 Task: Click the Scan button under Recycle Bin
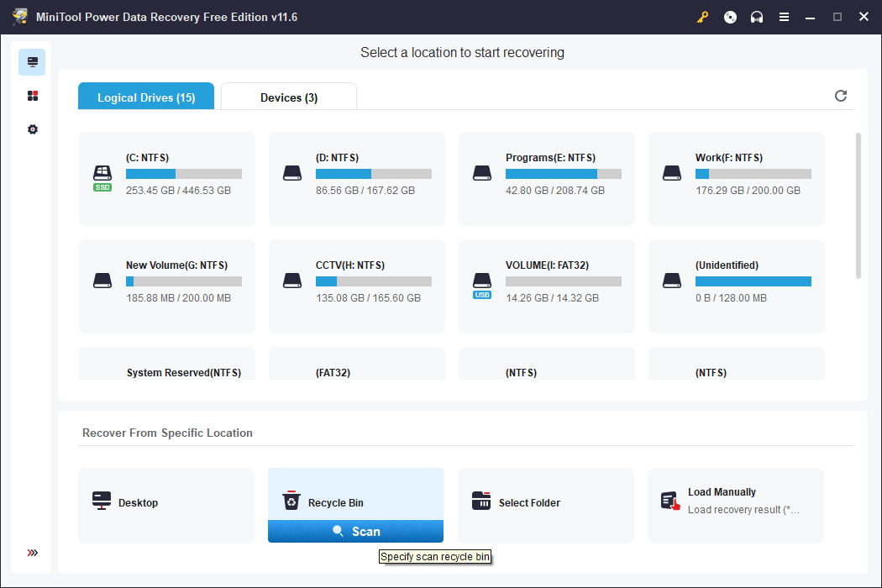point(355,531)
